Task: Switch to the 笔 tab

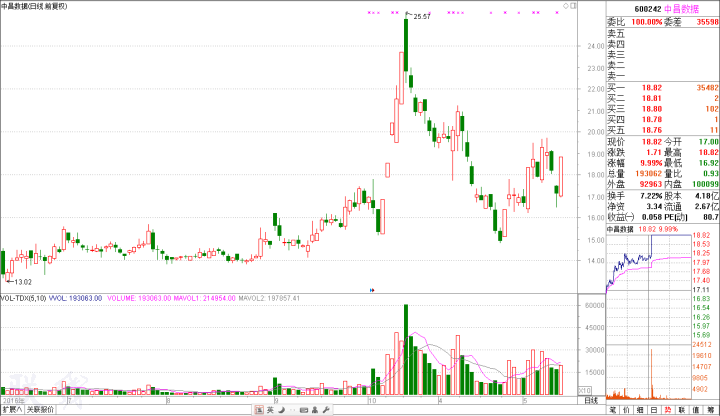Action: (613, 409)
